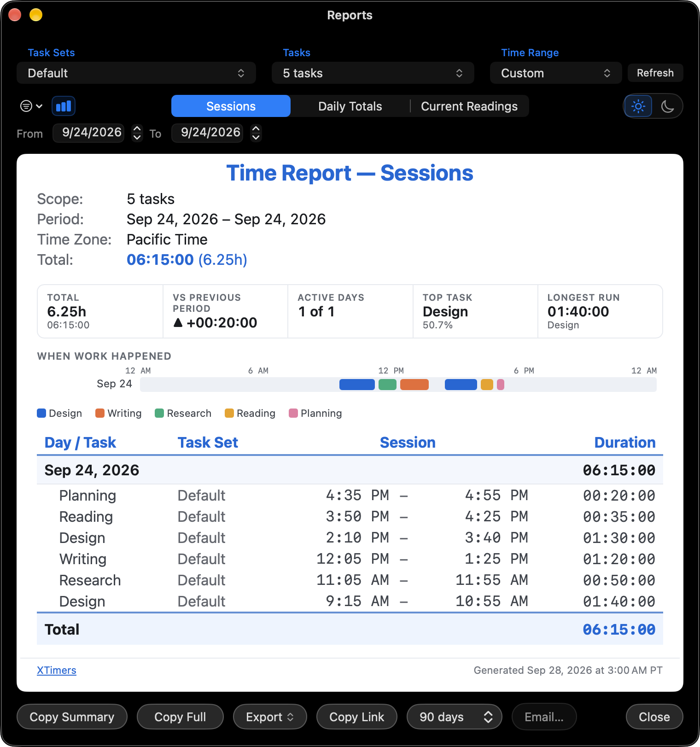Switch to dark appearance moon icon

coord(667,106)
